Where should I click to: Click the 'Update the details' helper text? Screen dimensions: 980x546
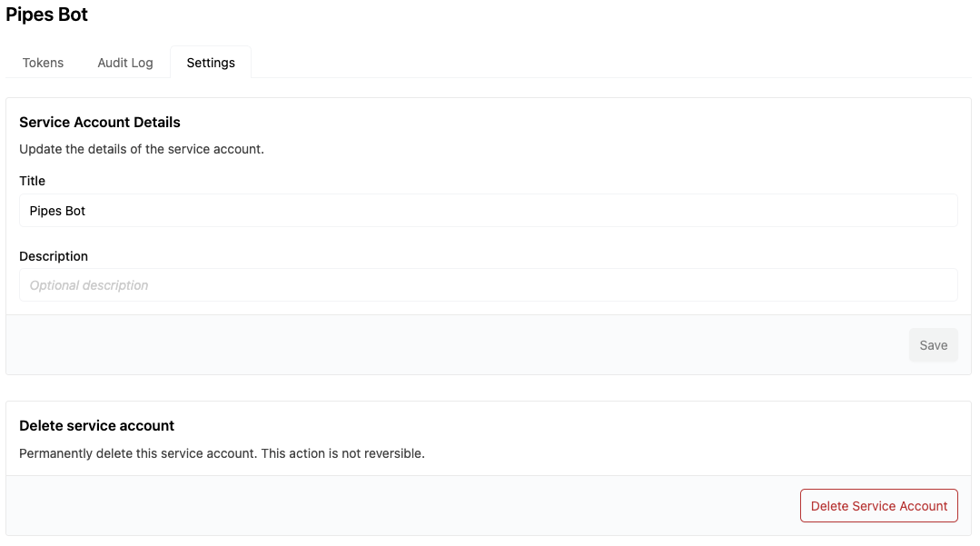pyautogui.click(x=142, y=149)
